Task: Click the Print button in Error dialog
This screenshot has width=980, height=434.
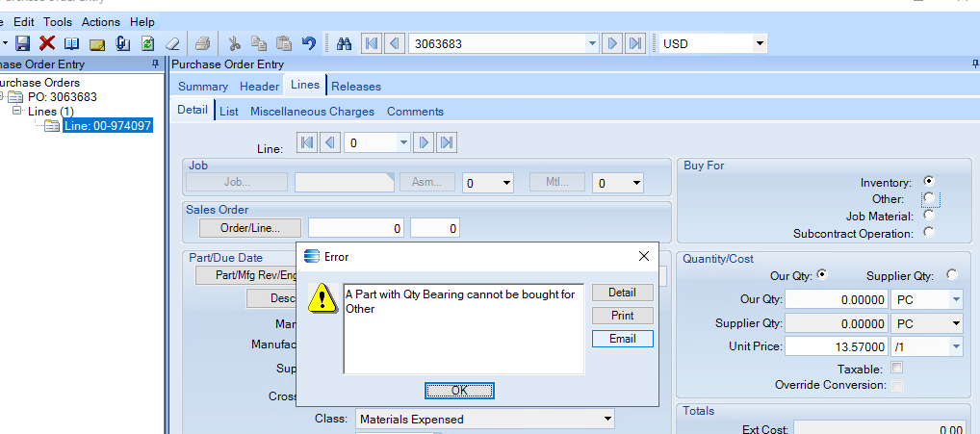Action: pos(623,316)
